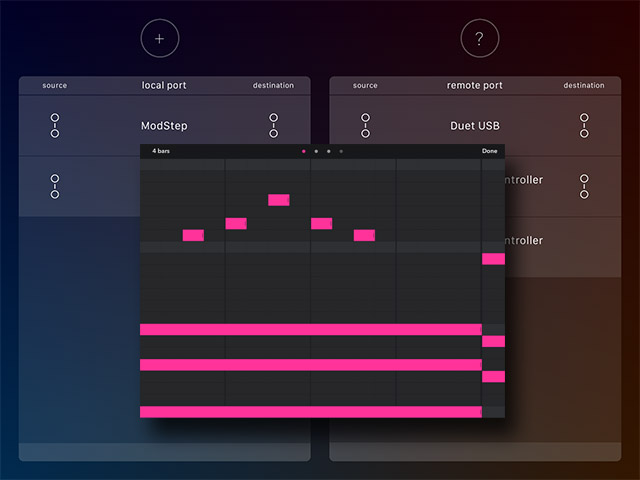Click the Duet USB remote port name

pyautogui.click(x=475, y=126)
